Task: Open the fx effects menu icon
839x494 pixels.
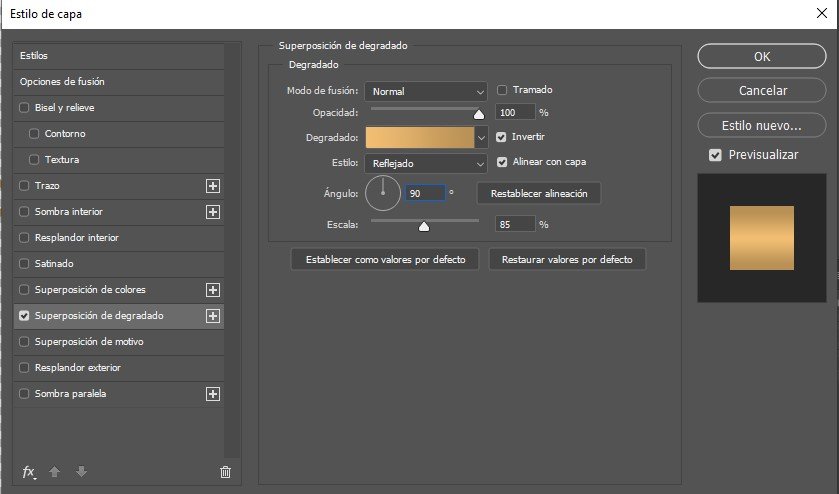Action: (x=29, y=472)
